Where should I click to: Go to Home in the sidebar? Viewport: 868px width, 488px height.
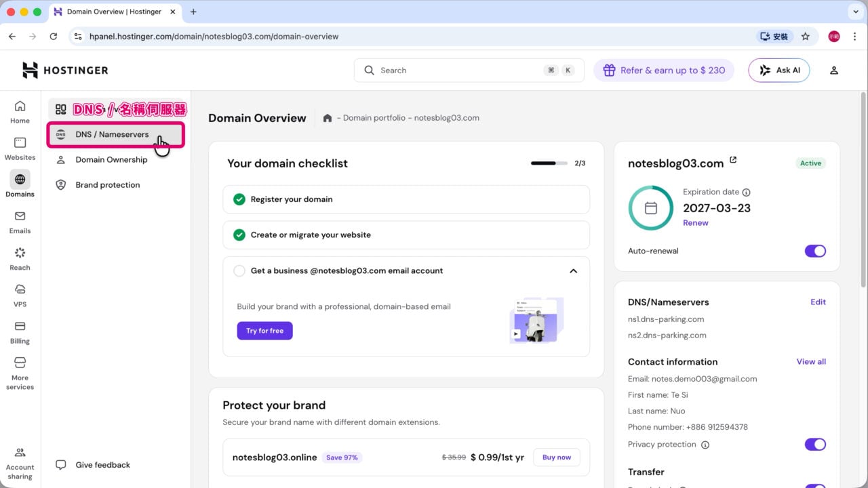coord(20,113)
